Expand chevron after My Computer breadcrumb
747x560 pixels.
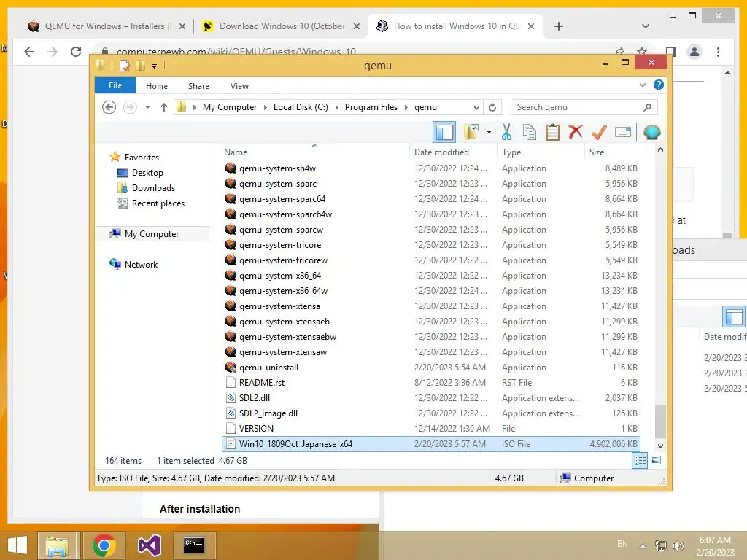266,107
